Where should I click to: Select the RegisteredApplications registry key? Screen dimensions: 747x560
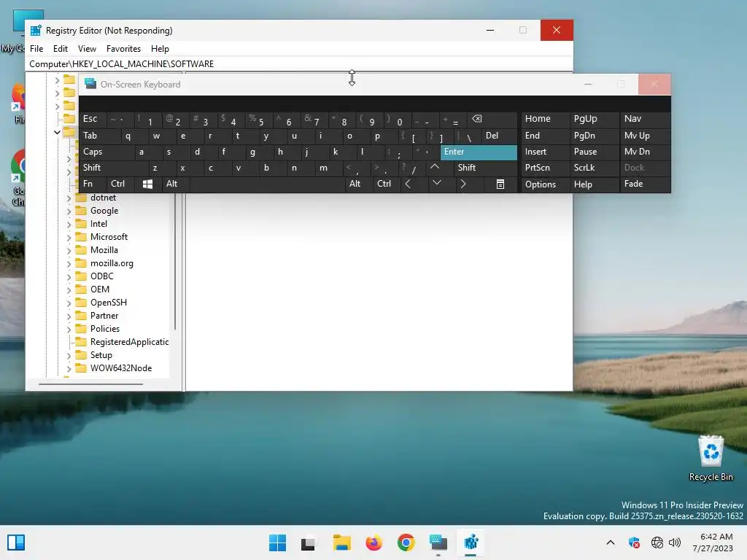(x=129, y=342)
